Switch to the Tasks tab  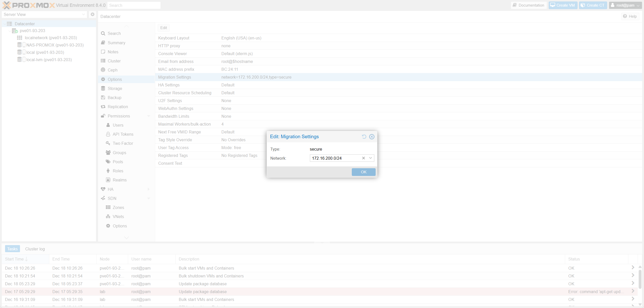coord(12,249)
